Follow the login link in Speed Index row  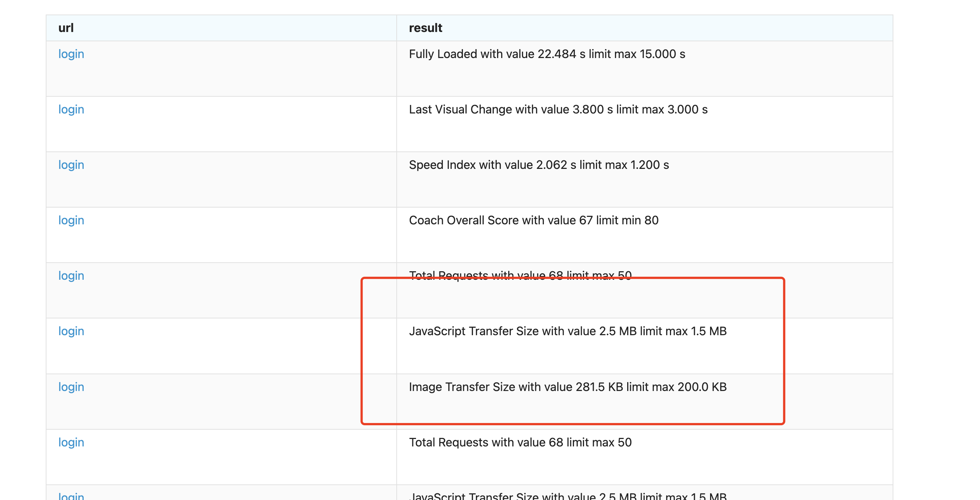(x=71, y=165)
